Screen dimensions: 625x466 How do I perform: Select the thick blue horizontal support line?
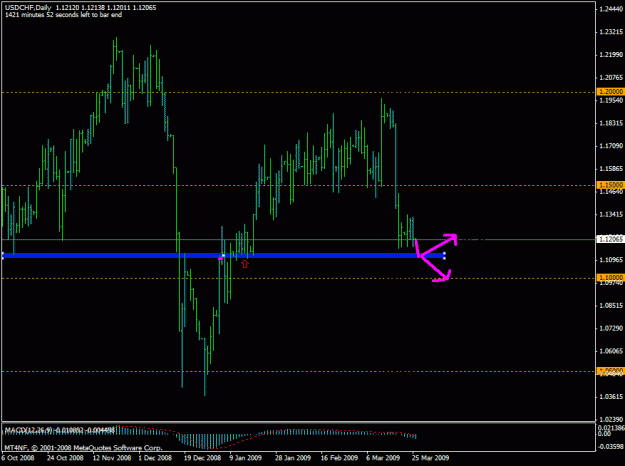pyautogui.click(x=223, y=256)
